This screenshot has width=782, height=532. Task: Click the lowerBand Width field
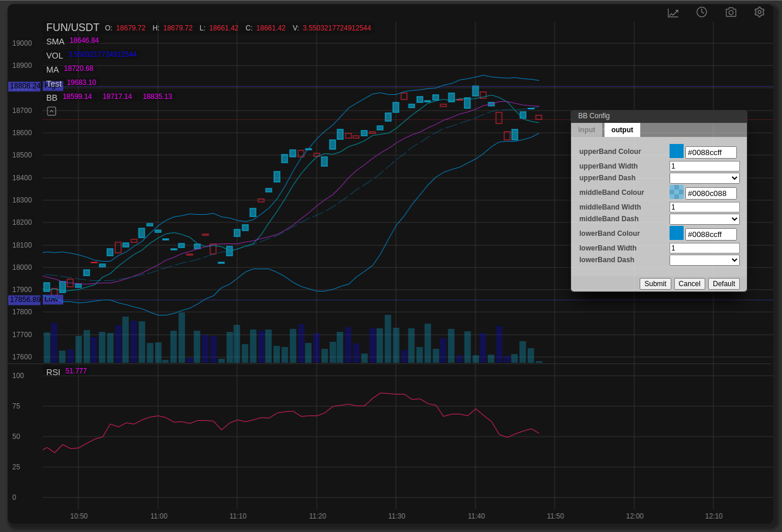tap(705, 248)
